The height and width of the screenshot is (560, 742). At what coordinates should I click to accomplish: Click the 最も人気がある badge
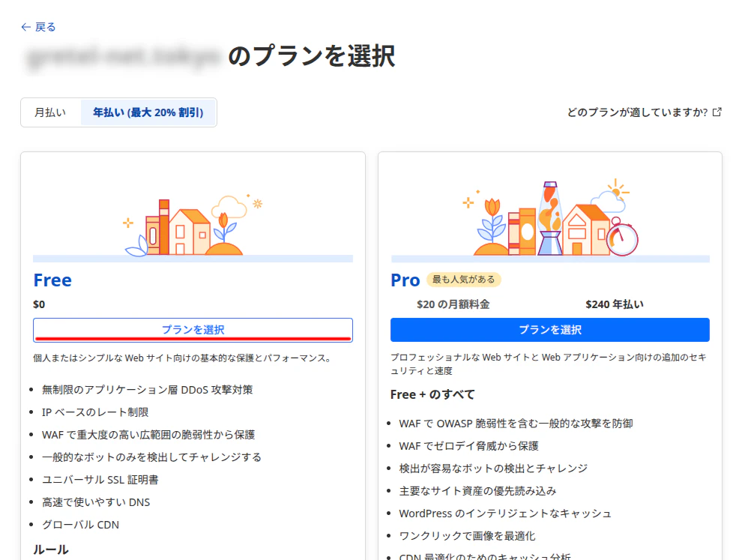(464, 280)
